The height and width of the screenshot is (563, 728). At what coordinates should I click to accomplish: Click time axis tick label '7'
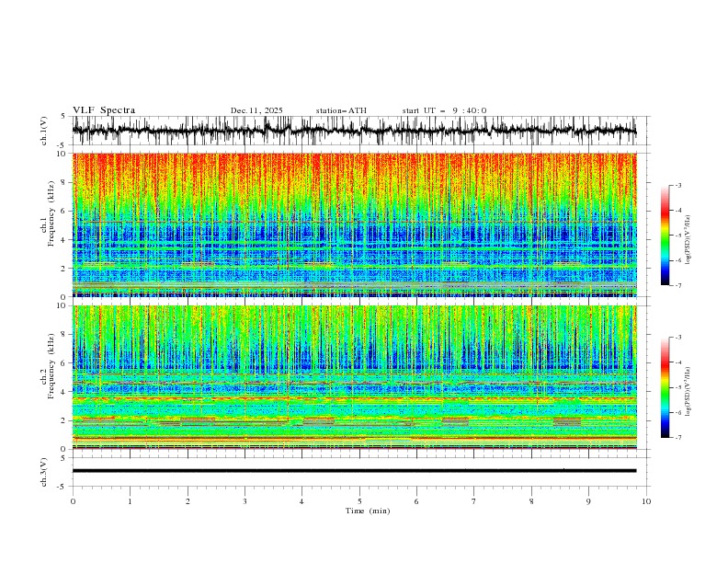click(474, 501)
